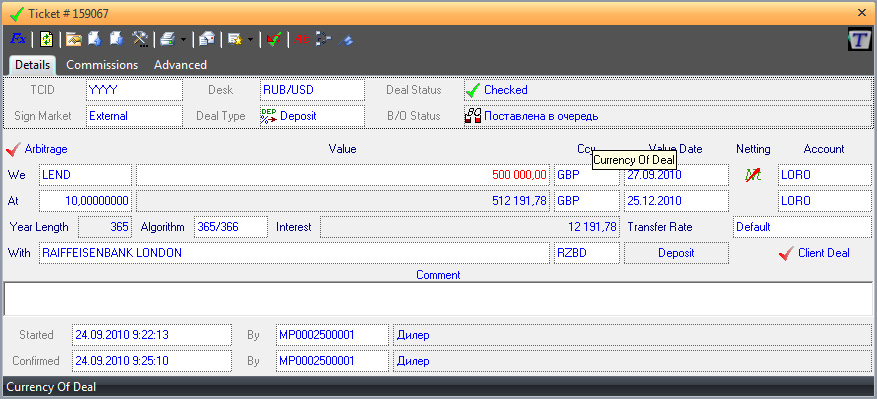Click the blue Fx toolbar icon
The width and height of the screenshot is (877, 399).
click(18, 39)
